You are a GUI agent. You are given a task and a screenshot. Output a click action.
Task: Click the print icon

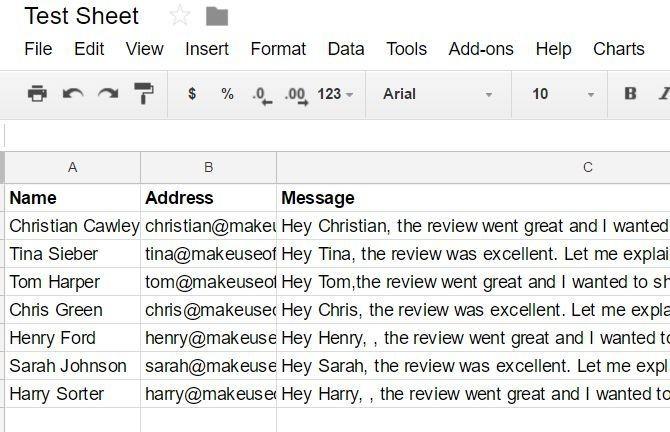(37, 94)
